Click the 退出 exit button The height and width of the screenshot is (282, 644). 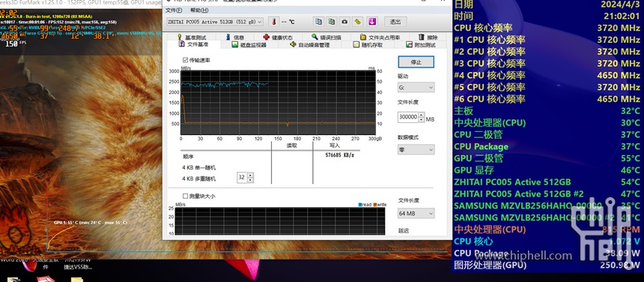tap(395, 22)
